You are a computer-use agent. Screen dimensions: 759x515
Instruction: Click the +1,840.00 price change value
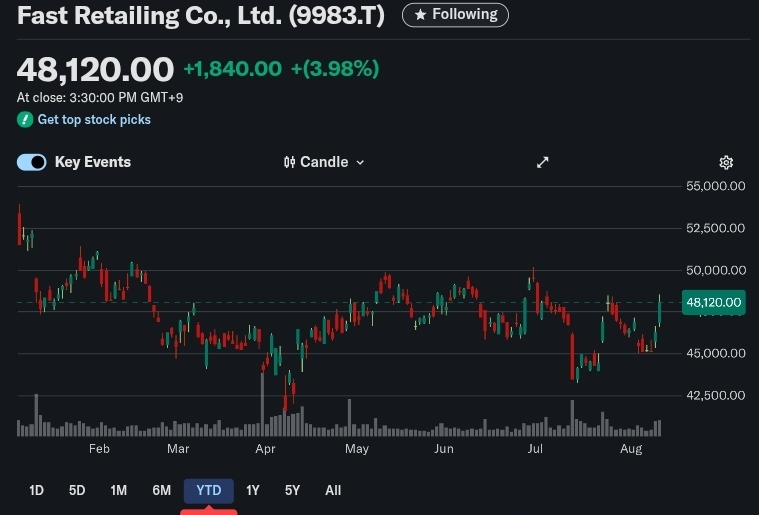(233, 69)
